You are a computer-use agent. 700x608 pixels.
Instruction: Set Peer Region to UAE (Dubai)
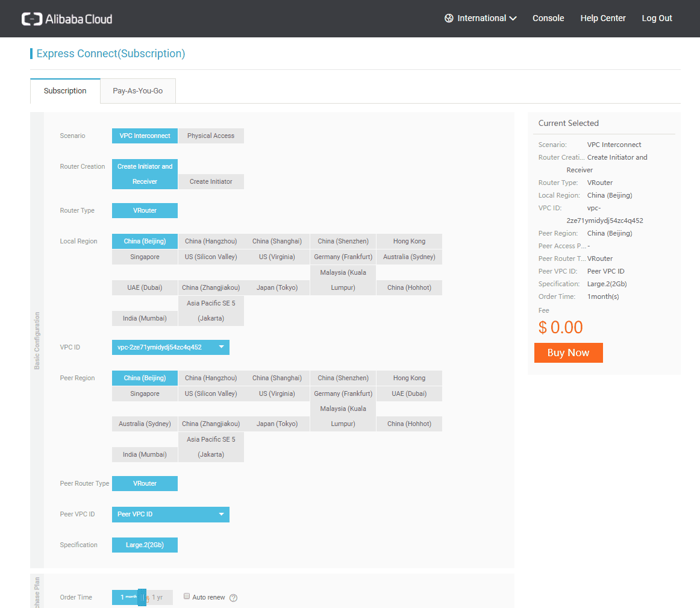[409, 393]
